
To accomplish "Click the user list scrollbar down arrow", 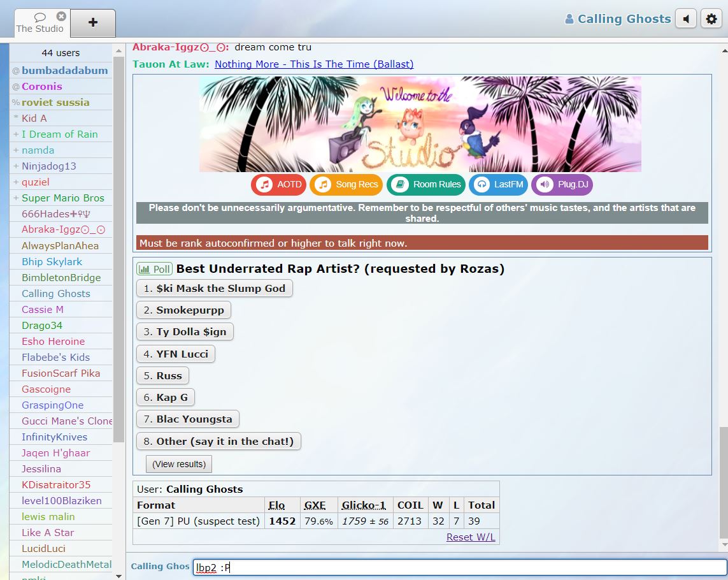I will point(118,576).
